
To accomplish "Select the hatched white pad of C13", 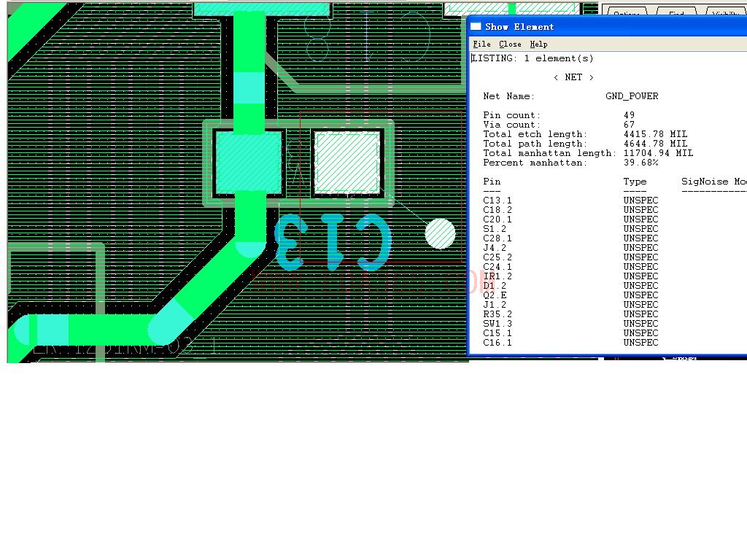I will (347, 163).
